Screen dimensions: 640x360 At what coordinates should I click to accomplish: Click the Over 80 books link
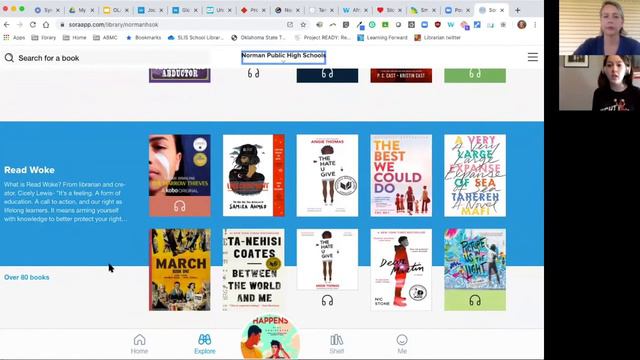click(x=27, y=277)
